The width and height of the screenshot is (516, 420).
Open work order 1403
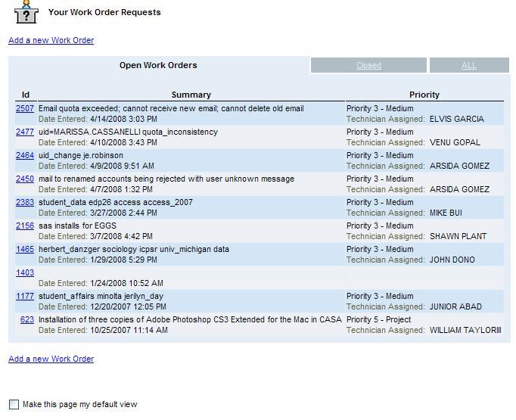[25, 273]
